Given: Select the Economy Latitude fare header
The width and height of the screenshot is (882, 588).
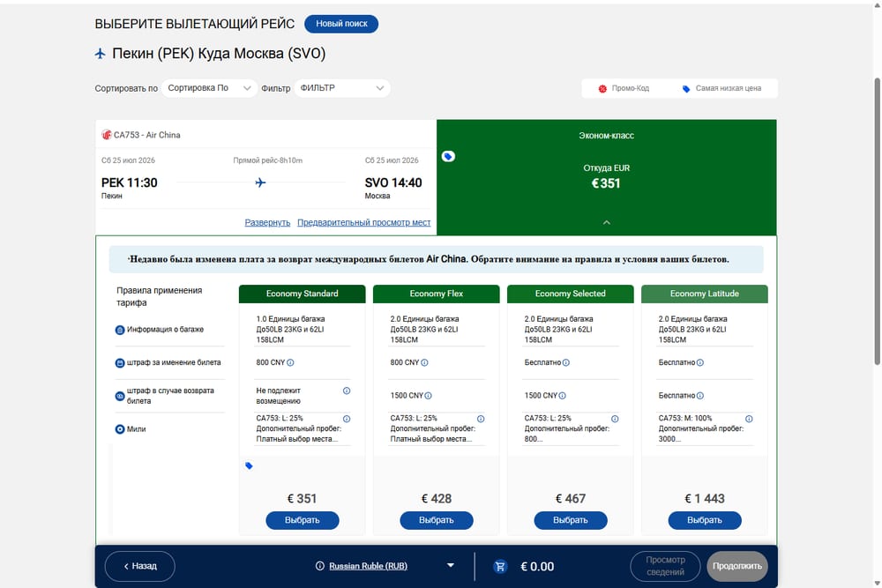Looking at the screenshot, I should tap(705, 294).
